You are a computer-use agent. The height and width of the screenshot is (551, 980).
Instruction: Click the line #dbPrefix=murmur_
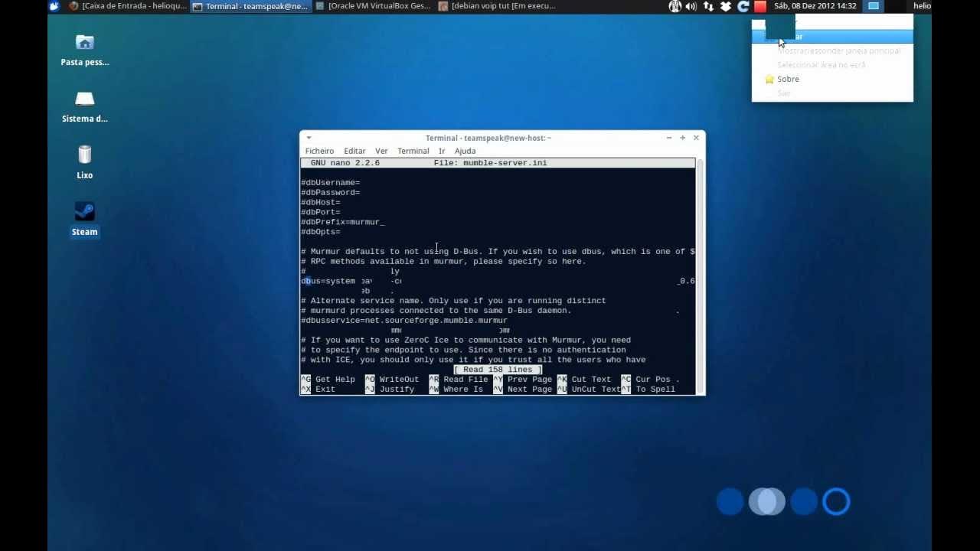click(343, 222)
